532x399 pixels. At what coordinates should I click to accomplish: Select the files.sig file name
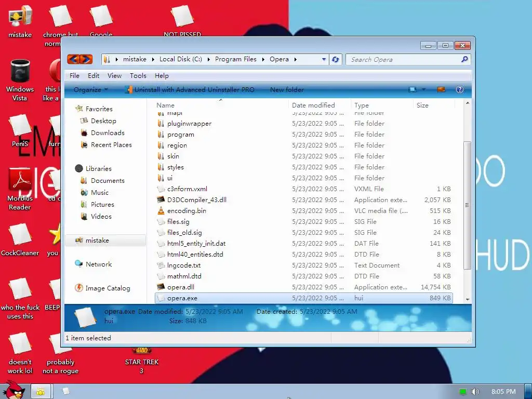178,221
